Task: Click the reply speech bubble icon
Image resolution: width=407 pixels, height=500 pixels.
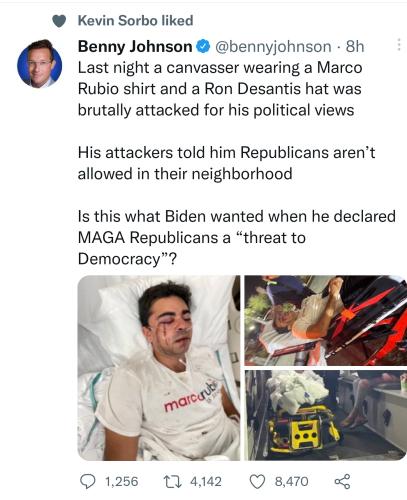Action: click(x=88, y=482)
